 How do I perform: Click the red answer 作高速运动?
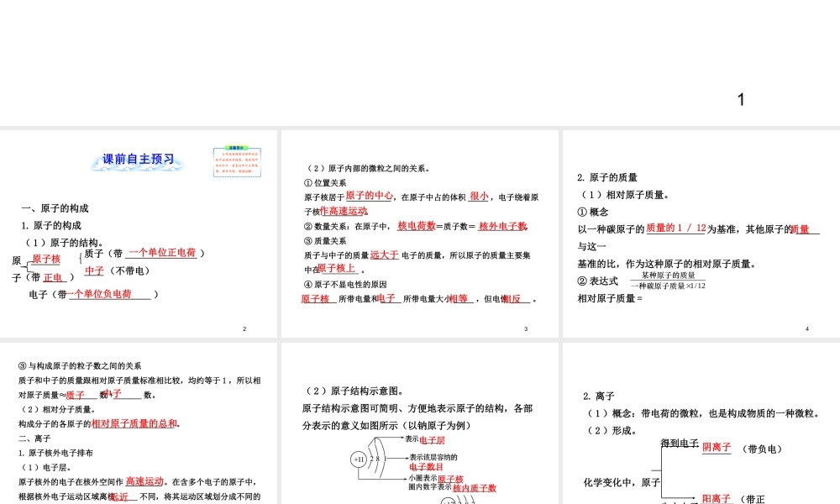click(x=344, y=211)
